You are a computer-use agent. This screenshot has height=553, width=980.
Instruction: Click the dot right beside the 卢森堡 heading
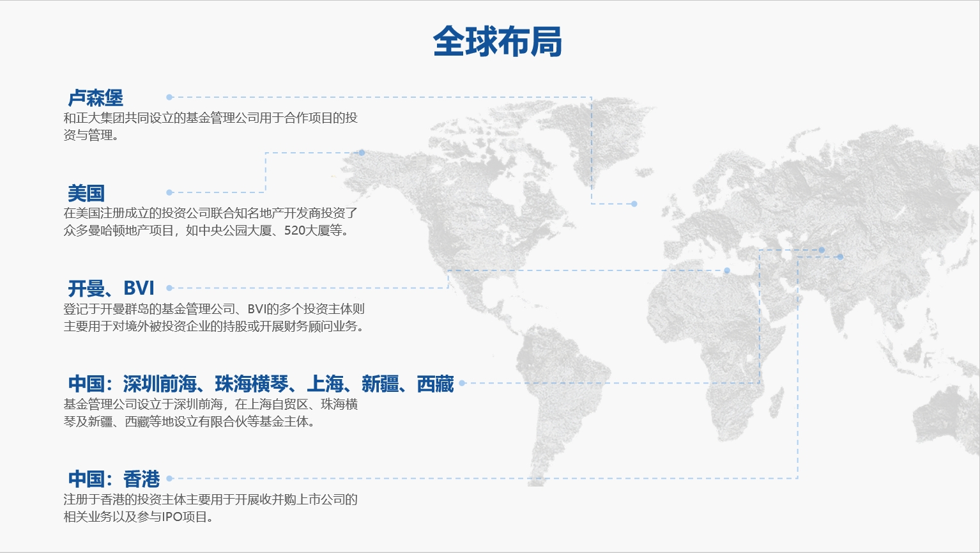point(169,97)
